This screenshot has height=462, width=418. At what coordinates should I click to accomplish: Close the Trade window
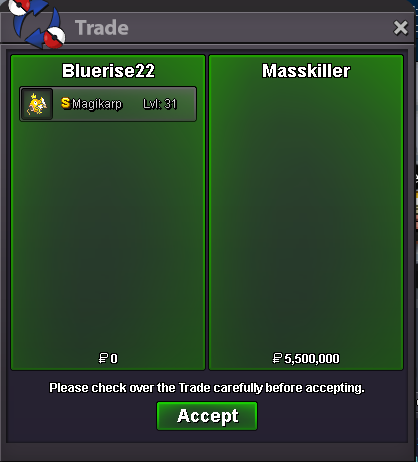pyautogui.click(x=400, y=28)
